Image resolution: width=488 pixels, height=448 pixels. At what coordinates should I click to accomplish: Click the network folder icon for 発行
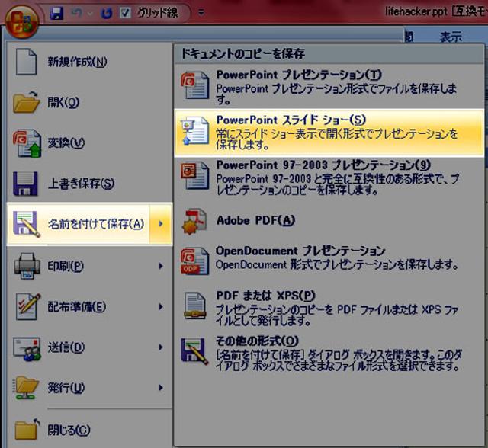point(25,388)
